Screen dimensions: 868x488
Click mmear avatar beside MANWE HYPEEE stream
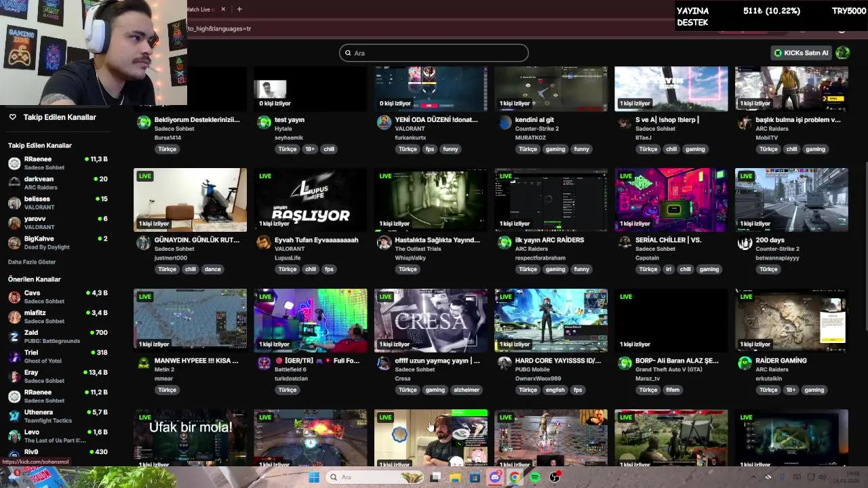click(x=144, y=363)
